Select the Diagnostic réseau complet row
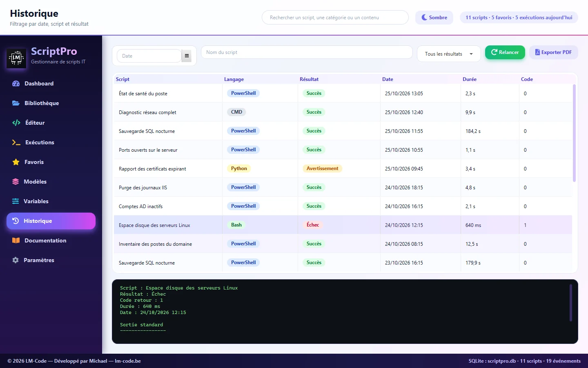The height and width of the screenshot is (368, 588). (343, 112)
